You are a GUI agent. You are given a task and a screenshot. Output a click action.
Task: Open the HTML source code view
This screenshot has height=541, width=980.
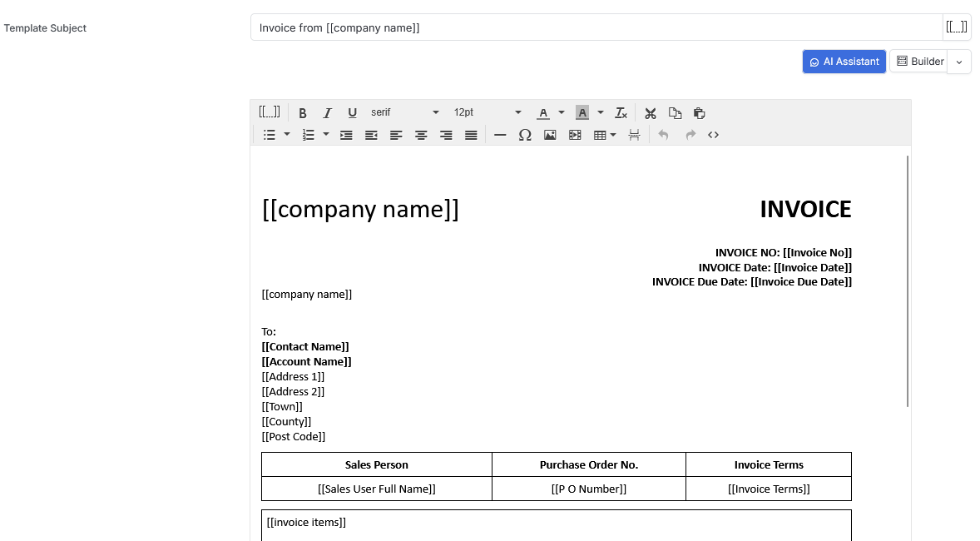[x=713, y=135]
